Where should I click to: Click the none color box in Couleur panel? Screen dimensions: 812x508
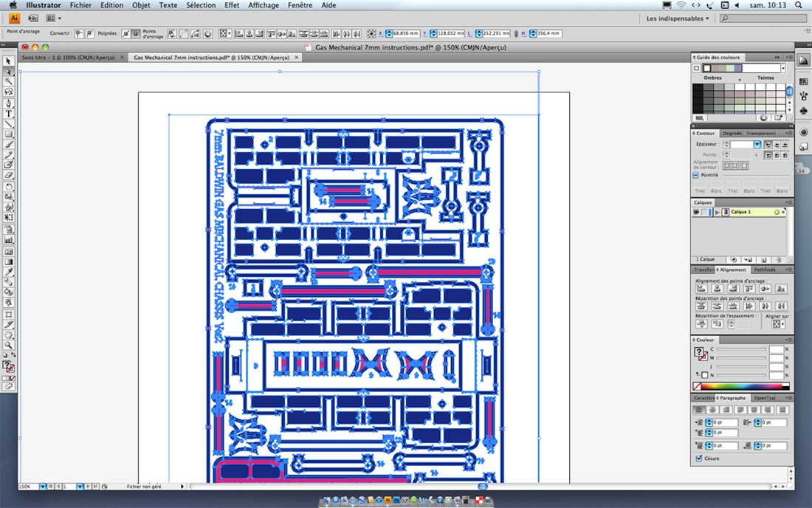click(697, 386)
